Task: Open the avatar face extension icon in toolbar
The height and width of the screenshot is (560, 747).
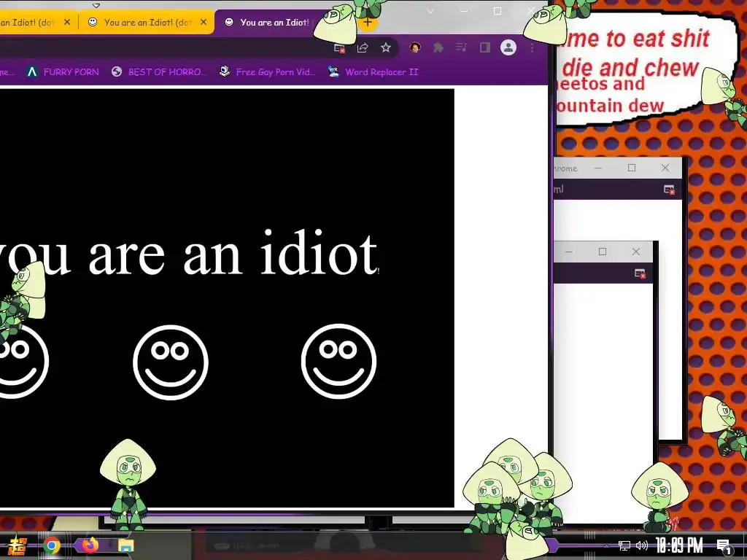Action: pyautogui.click(x=415, y=47)
